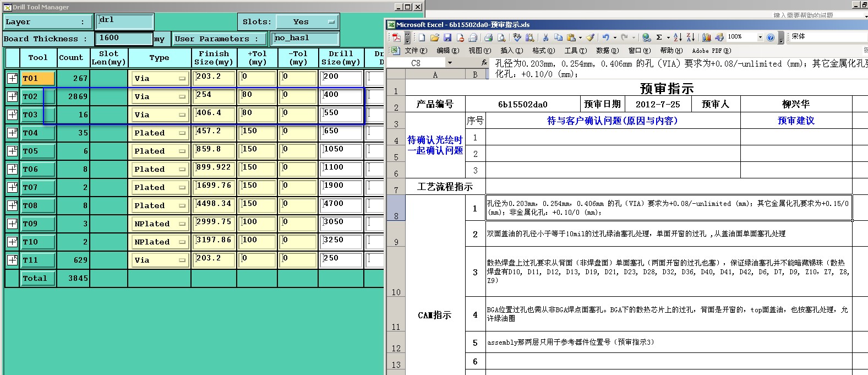Click the Drill Size field for T08 (4700)
868x375 pixels.
[342, 205]
